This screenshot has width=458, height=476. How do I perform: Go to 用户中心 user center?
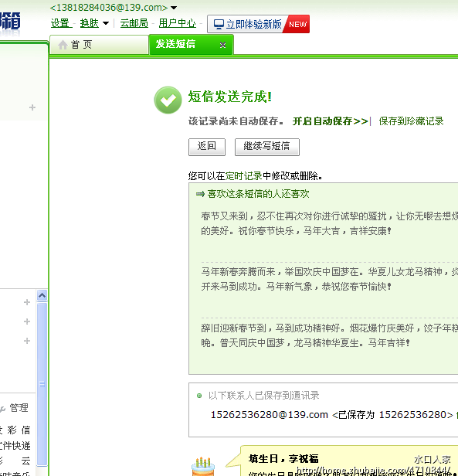click(x=177, y=23)
